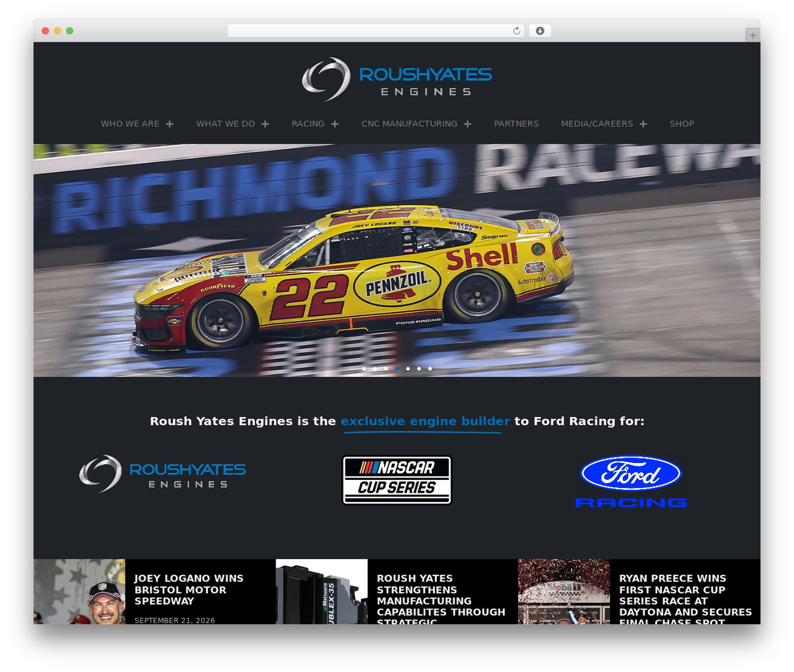Viewport: 794px width, 672px height.
Task: Open Ryan Preece Wins article
Action: click(x=685, y=599)
